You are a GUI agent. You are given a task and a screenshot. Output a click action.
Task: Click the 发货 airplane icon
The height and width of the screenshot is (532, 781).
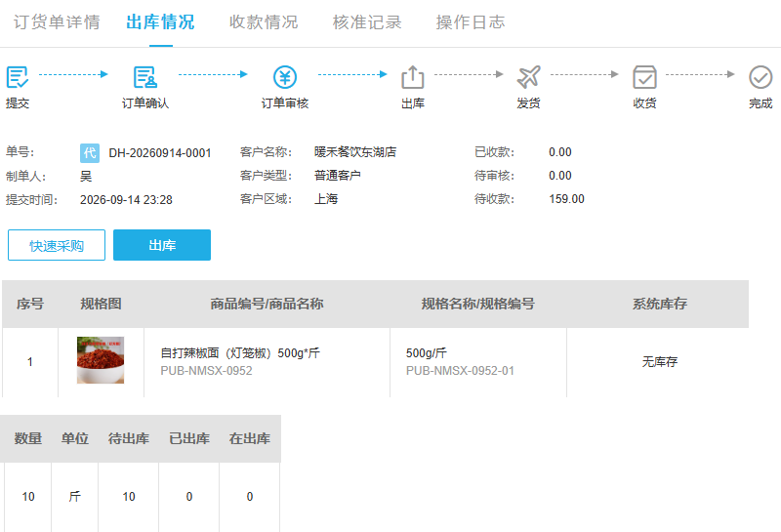tap(528, 77)
